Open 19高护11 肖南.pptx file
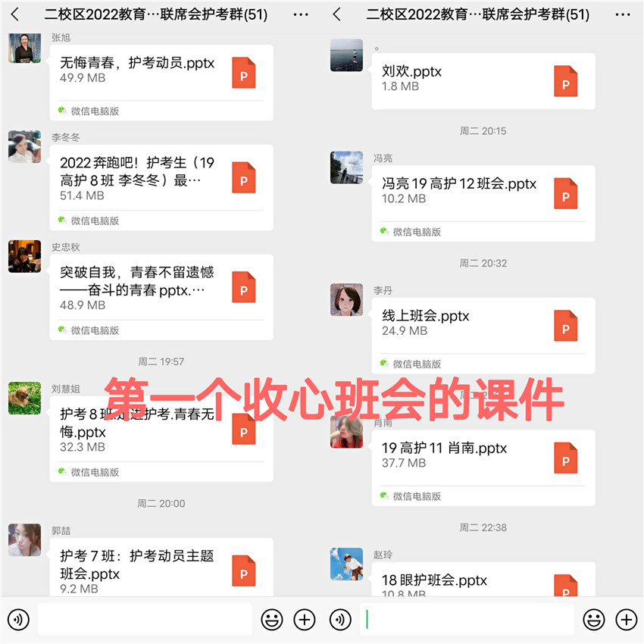 483,467
